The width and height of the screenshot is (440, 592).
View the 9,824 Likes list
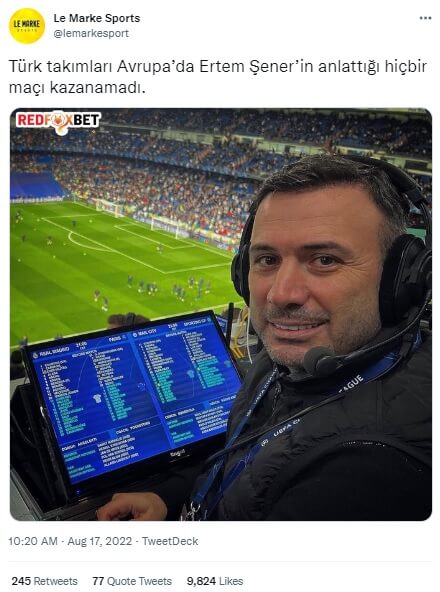pos(215,581)
